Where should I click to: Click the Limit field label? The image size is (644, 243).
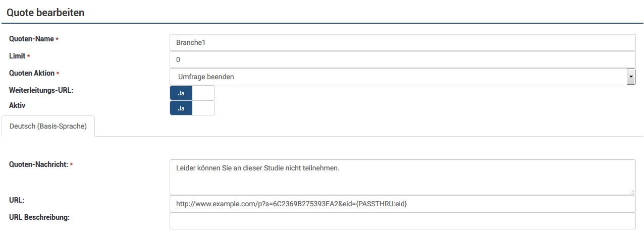[17, 56]
